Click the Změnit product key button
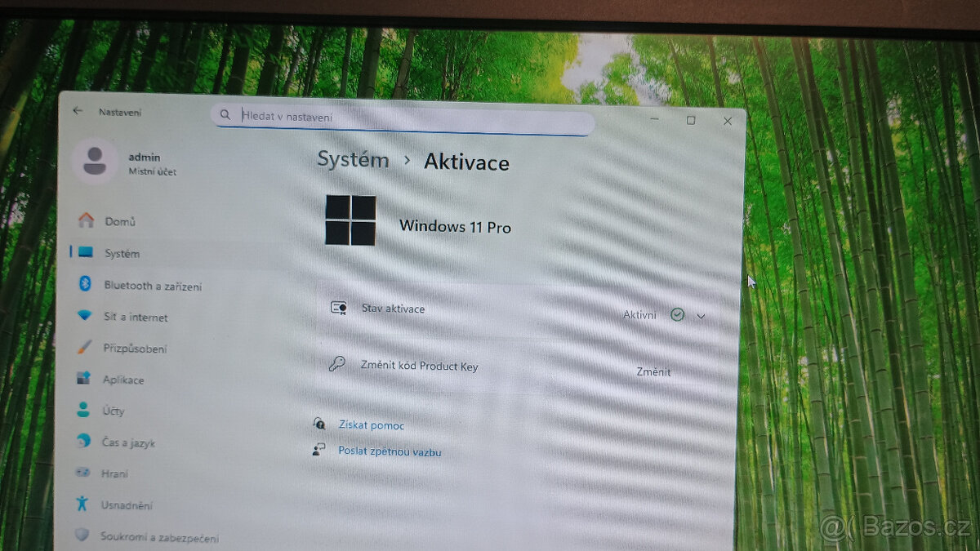Screen dimensions: 980x551 653,371
